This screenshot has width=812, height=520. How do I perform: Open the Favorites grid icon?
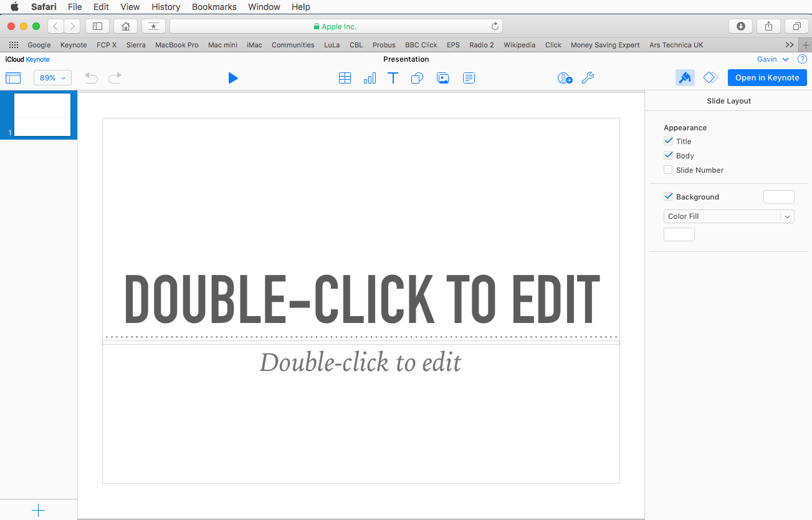[x=14, y=45]
